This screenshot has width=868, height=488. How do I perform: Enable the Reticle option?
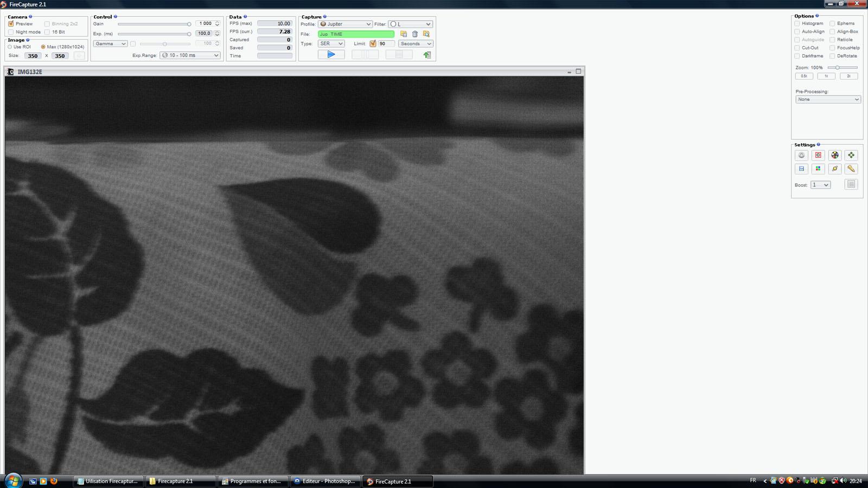click(x=832, y=40)
